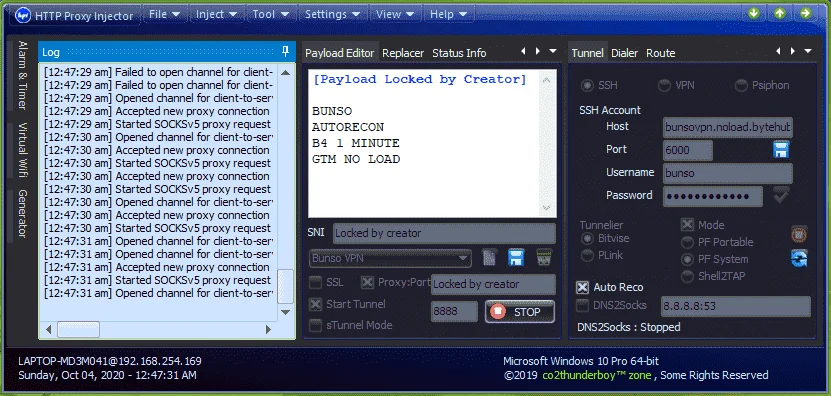Click the co2thunderboy zone link

[597, 375]
